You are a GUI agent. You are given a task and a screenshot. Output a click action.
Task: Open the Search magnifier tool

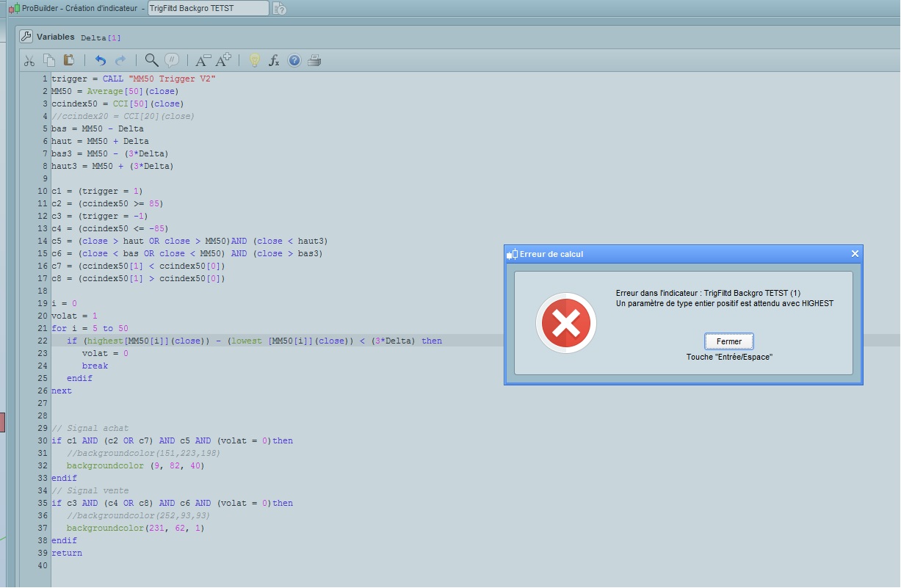(x=151, y=60)
